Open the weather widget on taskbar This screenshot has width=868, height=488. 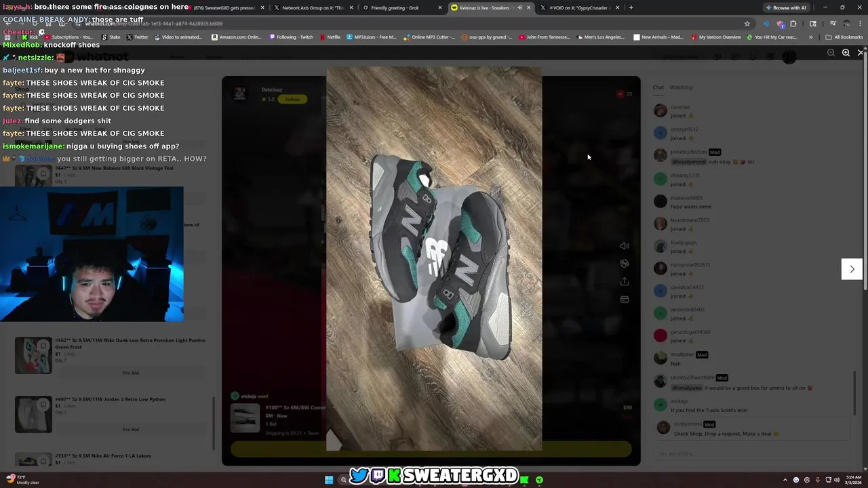[x=22, y=479]
